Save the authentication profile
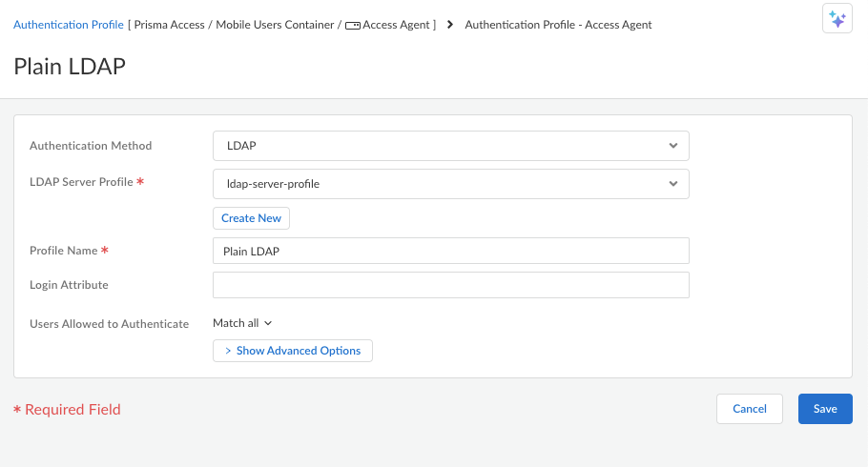868x467 pixels. (x=825, y=409)
